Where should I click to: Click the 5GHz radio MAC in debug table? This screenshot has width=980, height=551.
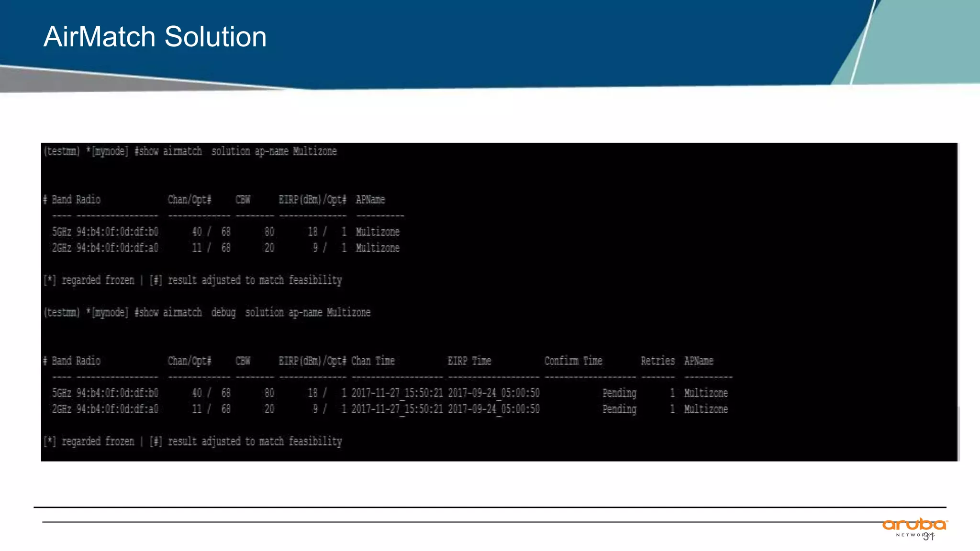(117, 393)
